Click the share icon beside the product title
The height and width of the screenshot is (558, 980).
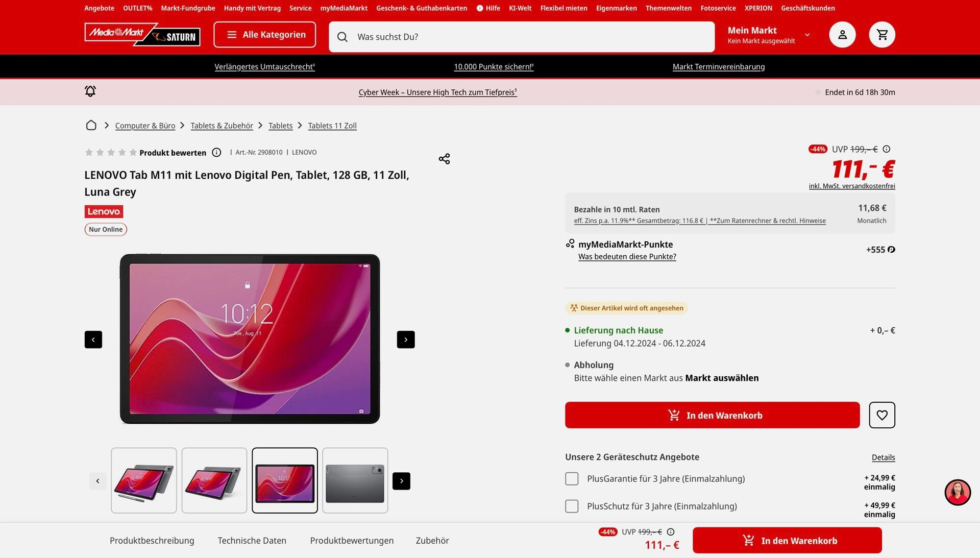pyautogui.click(x=444, y=159)
